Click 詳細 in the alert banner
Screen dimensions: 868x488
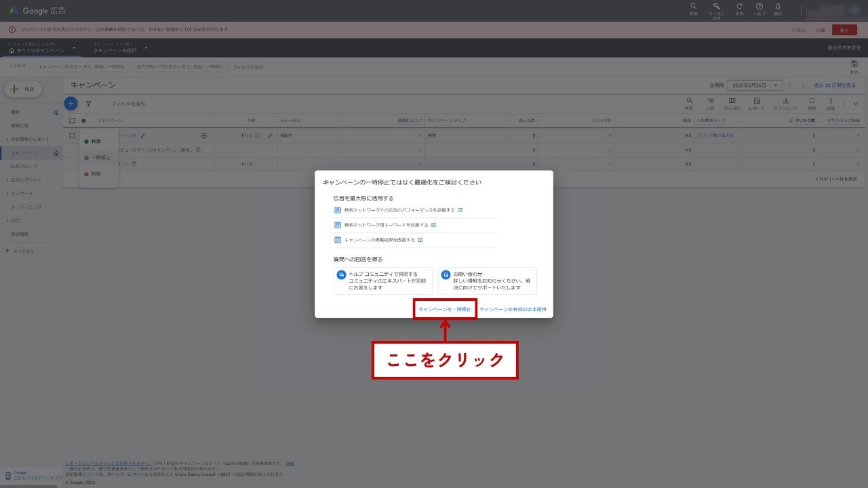point(821,30)
